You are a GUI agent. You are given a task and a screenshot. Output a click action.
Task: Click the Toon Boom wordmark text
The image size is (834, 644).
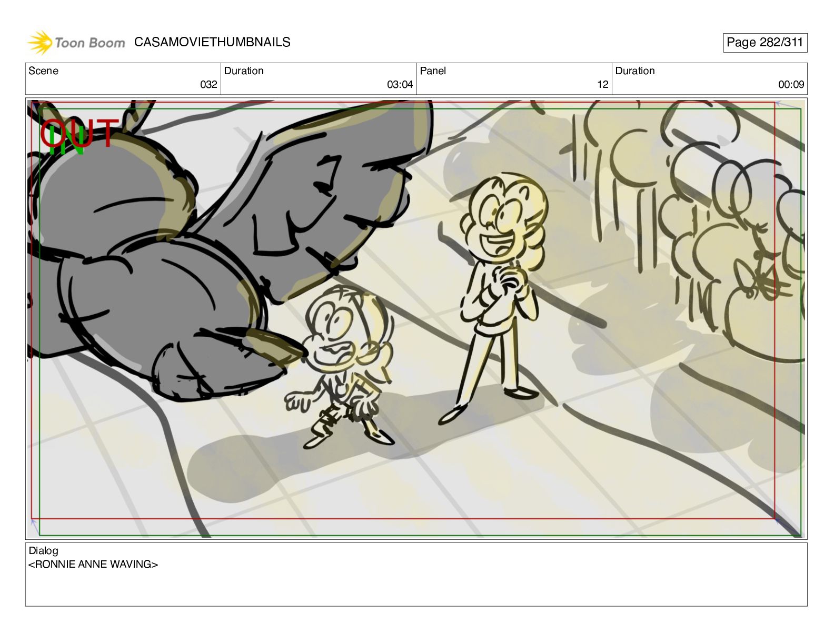90,43
